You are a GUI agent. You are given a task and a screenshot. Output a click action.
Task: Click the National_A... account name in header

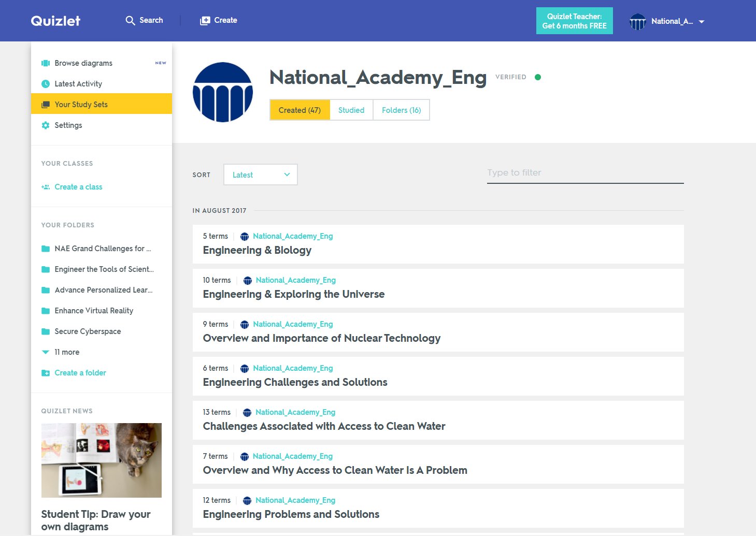(672, 21)
